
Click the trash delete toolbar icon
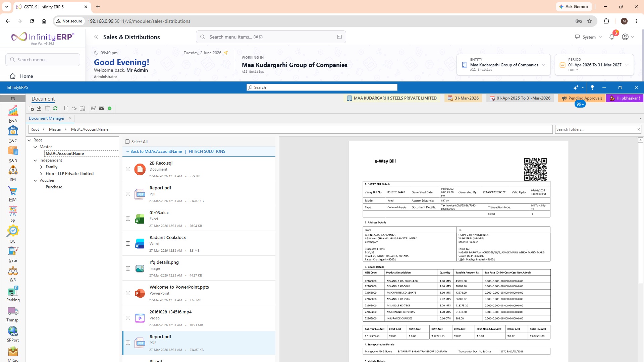47,108
